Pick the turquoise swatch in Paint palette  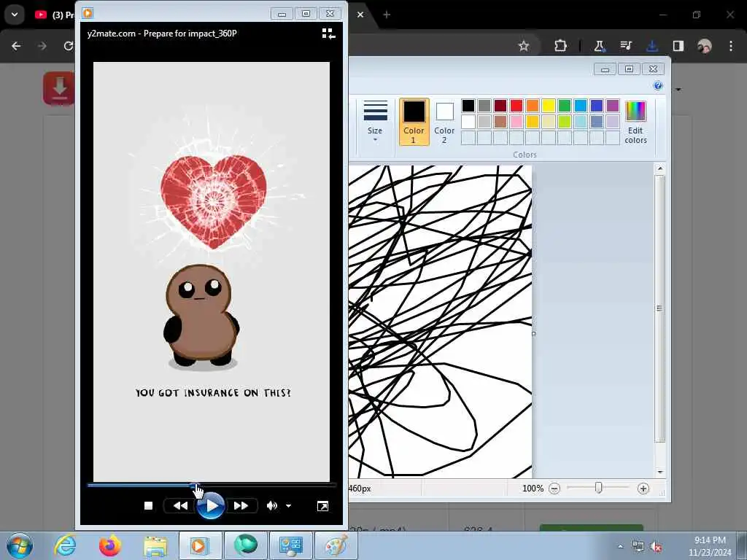point(581,106)
